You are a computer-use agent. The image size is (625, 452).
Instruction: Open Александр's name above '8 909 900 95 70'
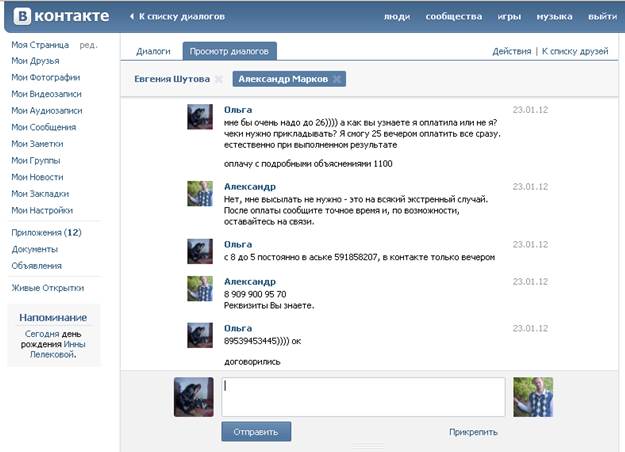[250, 281]
